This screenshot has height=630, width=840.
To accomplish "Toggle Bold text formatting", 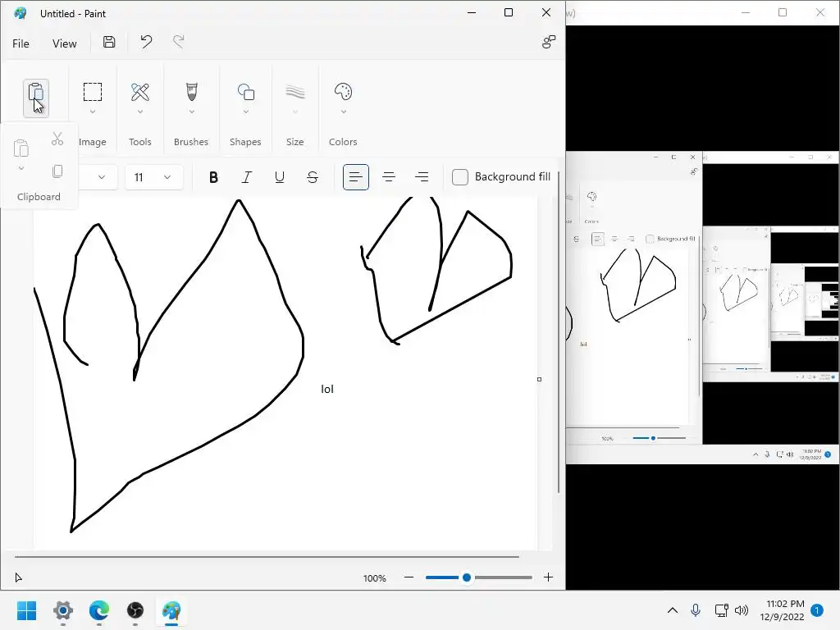I will pos(213,177).
